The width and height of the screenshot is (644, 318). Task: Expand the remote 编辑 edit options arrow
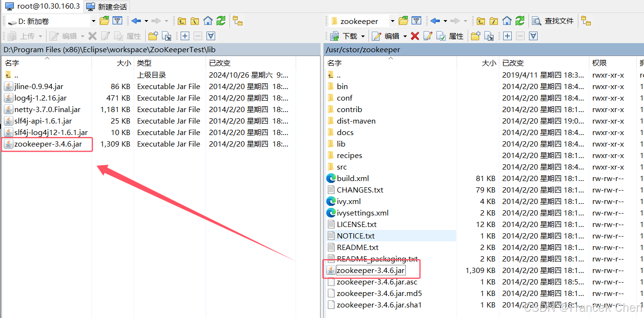pyautogui.click(x=405, y=36)
